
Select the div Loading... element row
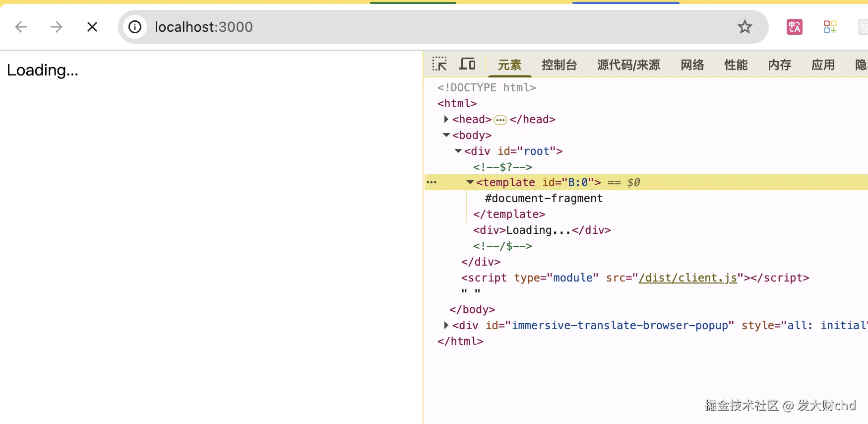[542, 230]
